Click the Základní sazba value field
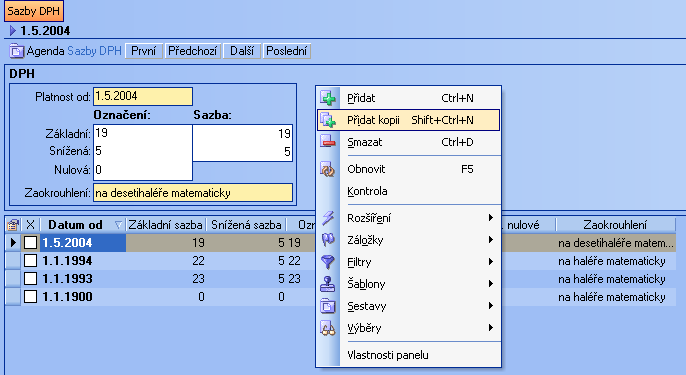 click(242, 133)
